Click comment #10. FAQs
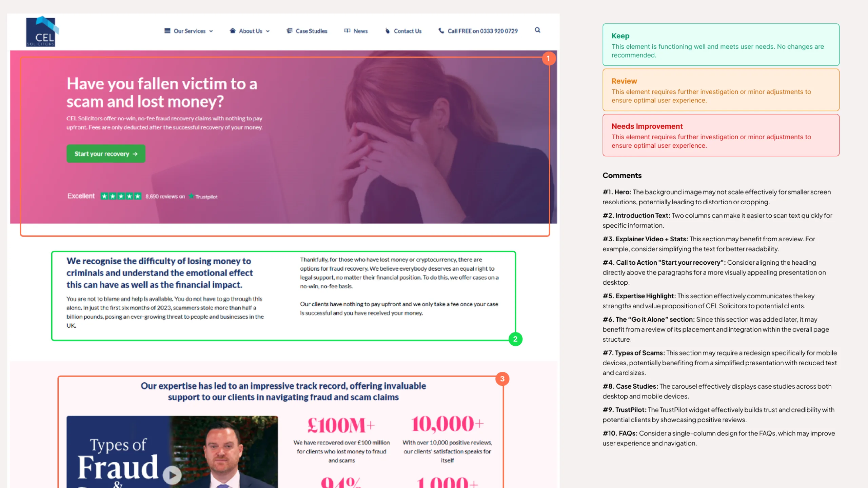 pos(718,439)
